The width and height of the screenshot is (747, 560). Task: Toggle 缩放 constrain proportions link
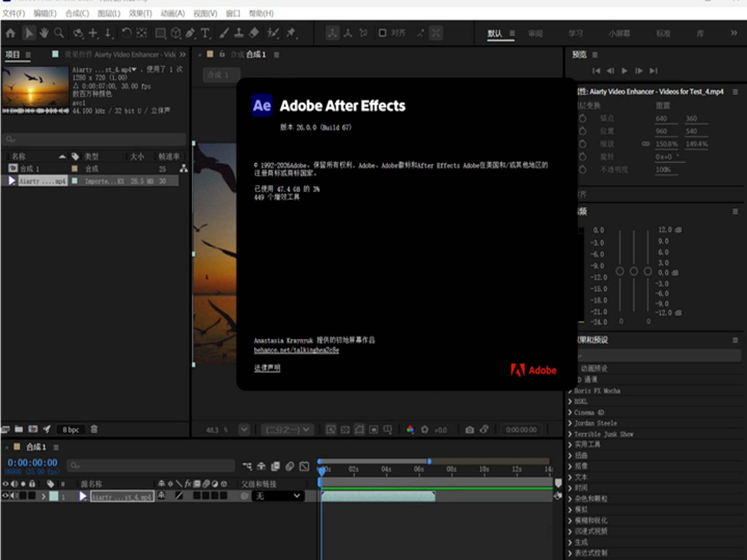[x=645, y=144]
